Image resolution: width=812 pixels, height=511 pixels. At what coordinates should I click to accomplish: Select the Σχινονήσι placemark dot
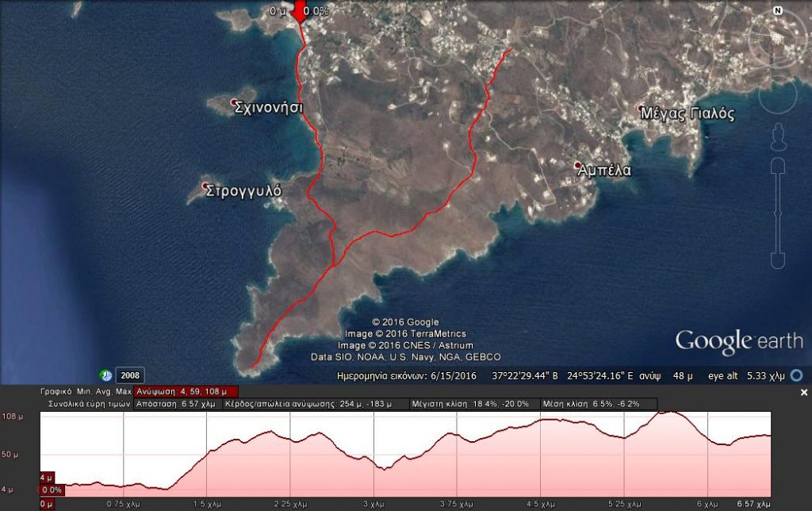coord(234,103)
